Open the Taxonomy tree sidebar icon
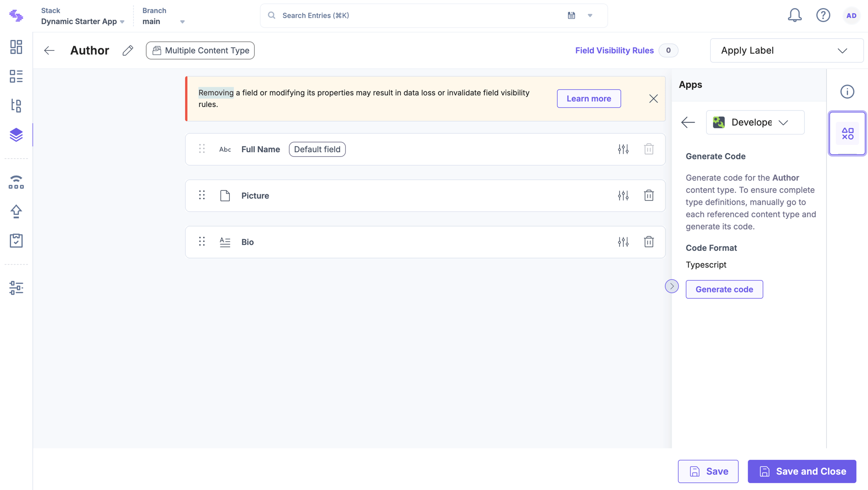The image size is (868, 490). [x=16, y=106]
